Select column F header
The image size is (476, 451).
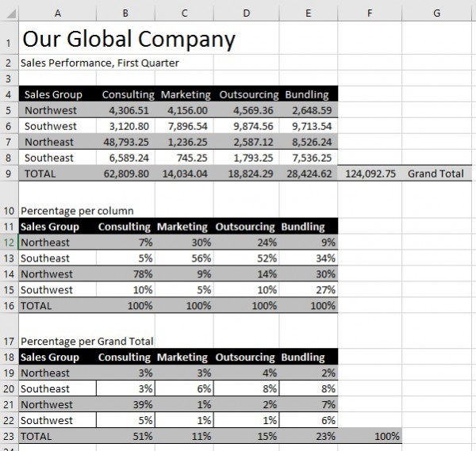370,13
